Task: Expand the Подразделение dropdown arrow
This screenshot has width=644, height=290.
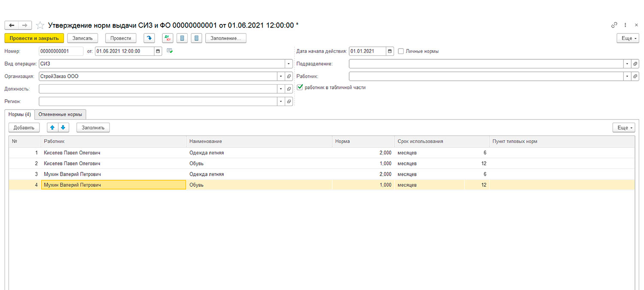Action: pyautogui.click(x=627, y=64)
